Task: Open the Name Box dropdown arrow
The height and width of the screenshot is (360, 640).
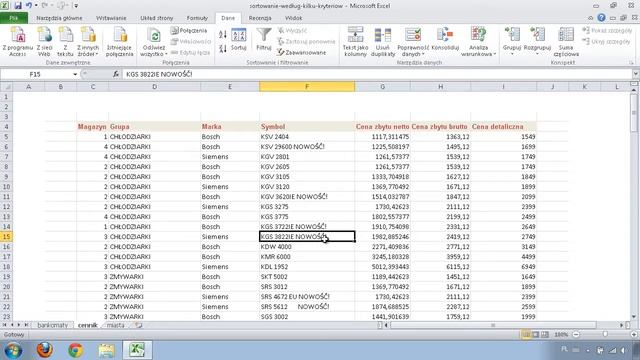Action: pos(75,74)
